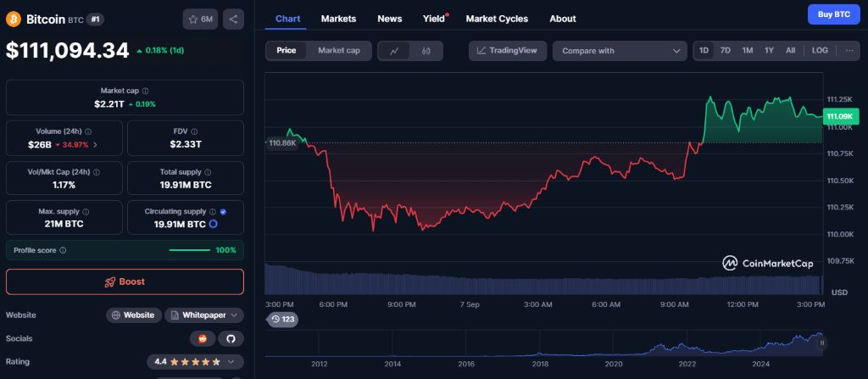Click the history 123 events badge
Viewport: 868px width, 379px height.
coord(282,319)
